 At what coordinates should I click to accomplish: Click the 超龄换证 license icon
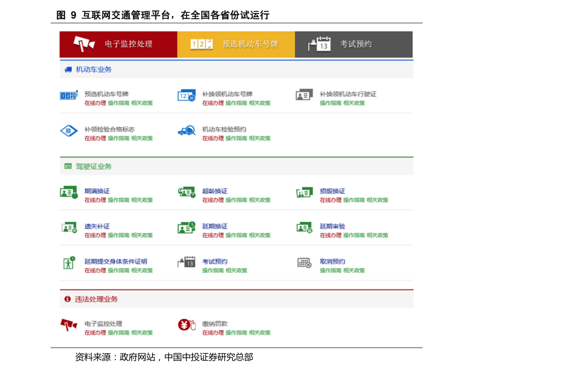(x=187, y=192)
